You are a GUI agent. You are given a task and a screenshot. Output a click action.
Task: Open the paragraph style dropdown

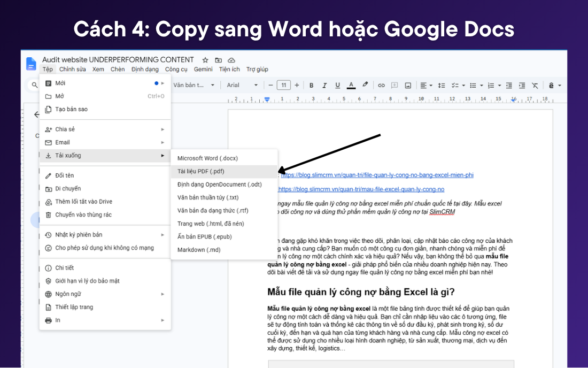(194, 85)
